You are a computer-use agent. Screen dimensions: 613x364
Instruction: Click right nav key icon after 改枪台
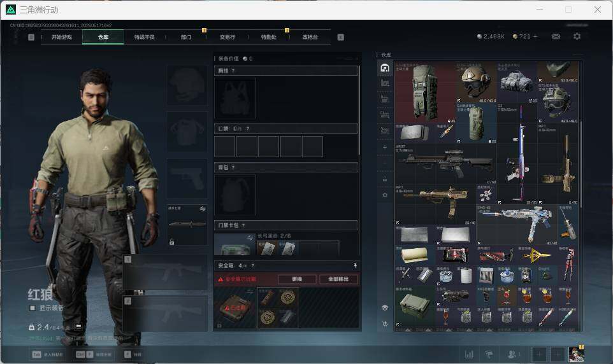340,37
